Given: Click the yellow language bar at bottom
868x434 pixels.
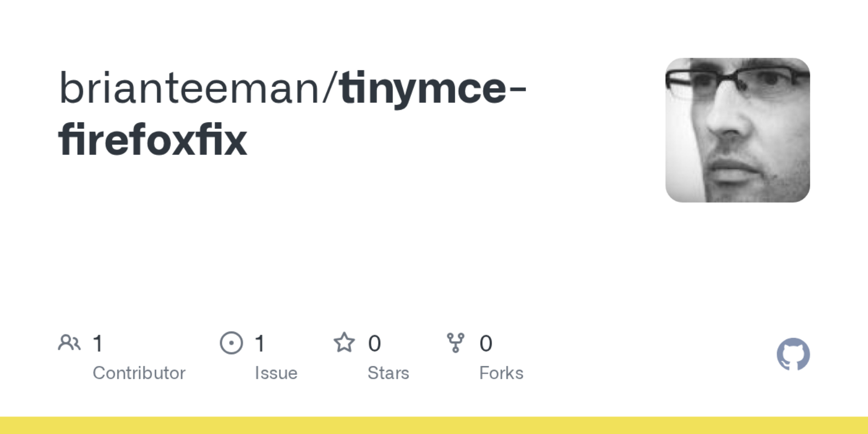Looking at the screenshot, I should pos(434,425).
